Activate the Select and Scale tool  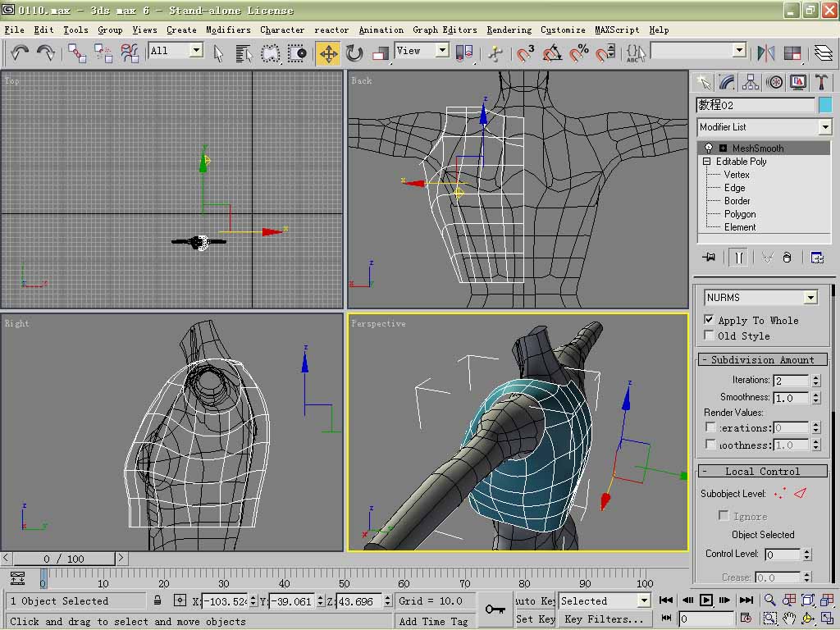381,53
